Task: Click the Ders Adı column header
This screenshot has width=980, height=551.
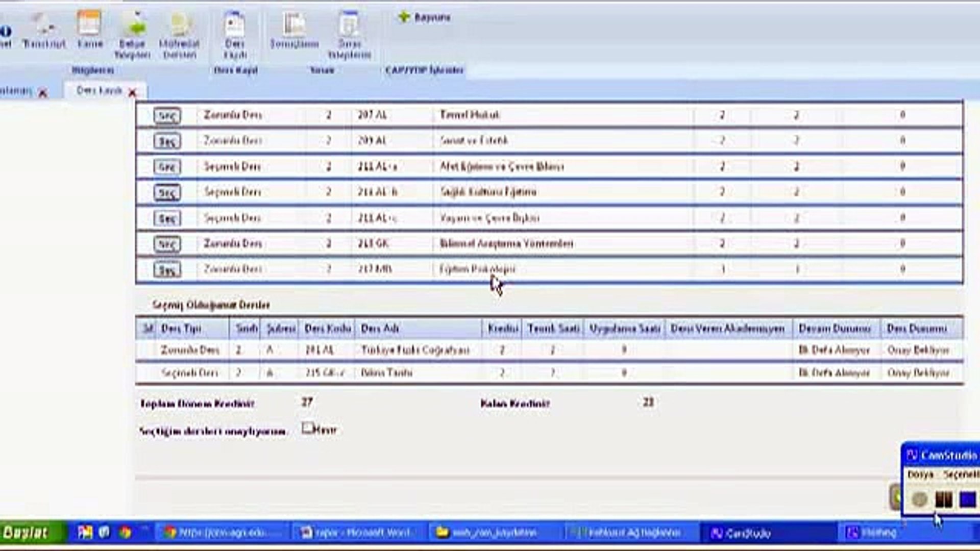Action: coord(380,329)
